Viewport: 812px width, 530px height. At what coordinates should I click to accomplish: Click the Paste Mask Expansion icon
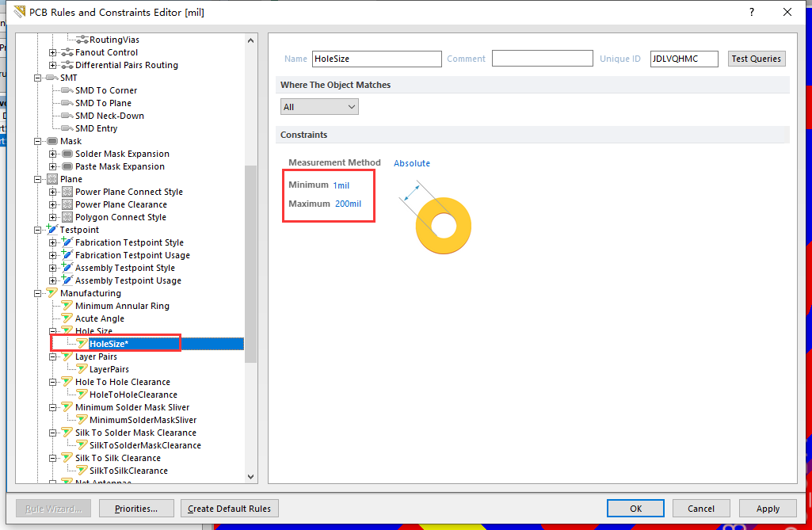coord(67,166)
